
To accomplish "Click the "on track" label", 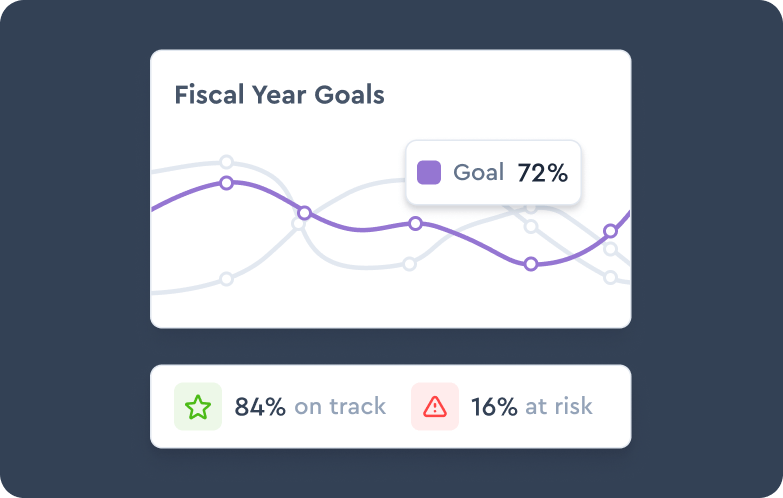I will click(x=340, y=407).
